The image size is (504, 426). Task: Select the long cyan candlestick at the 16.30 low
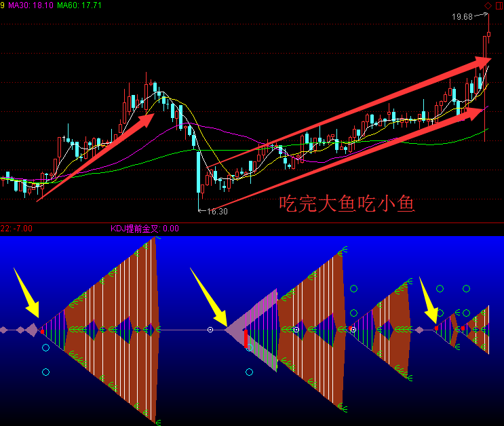[198, 174]
